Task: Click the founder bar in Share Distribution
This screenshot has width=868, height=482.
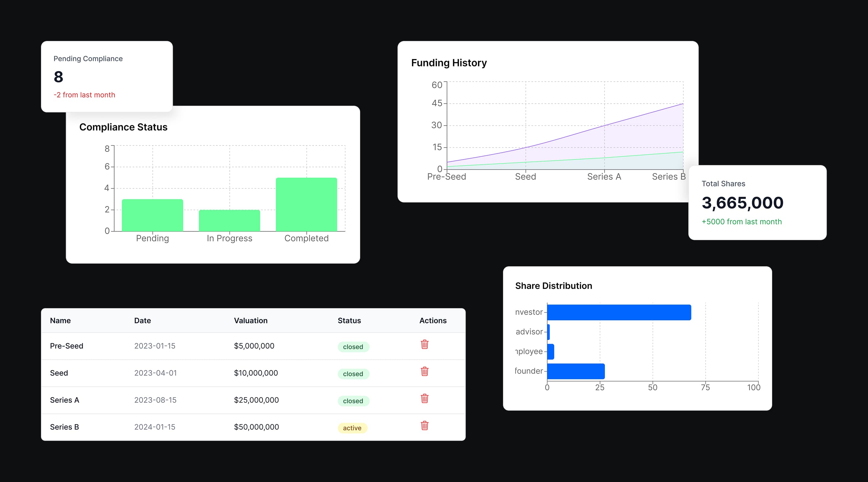Action: point(576,371)
